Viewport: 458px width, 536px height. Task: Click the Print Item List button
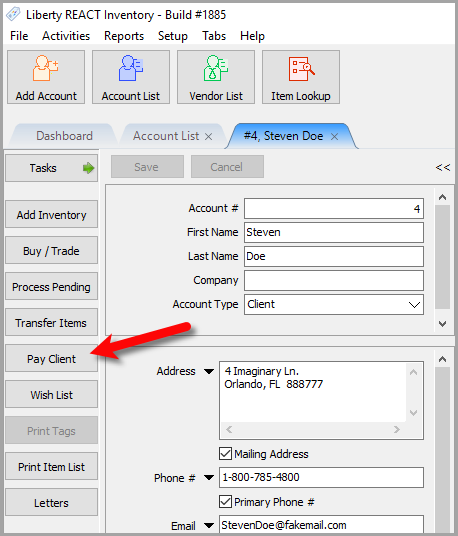click(x=51, y=467)
